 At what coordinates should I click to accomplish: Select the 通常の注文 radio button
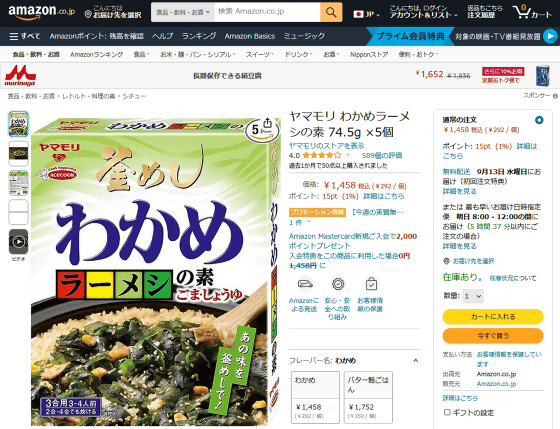pyautogui.click(x=539, y=120)
